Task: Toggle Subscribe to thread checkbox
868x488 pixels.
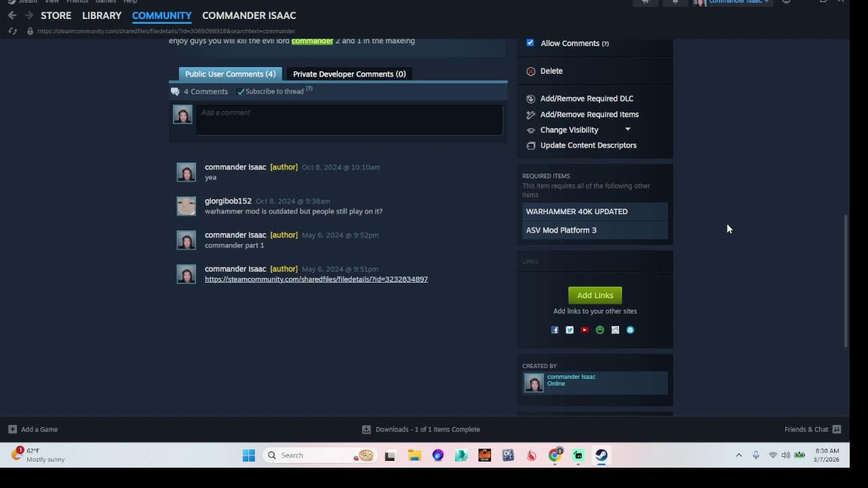Action: [241, 91]
